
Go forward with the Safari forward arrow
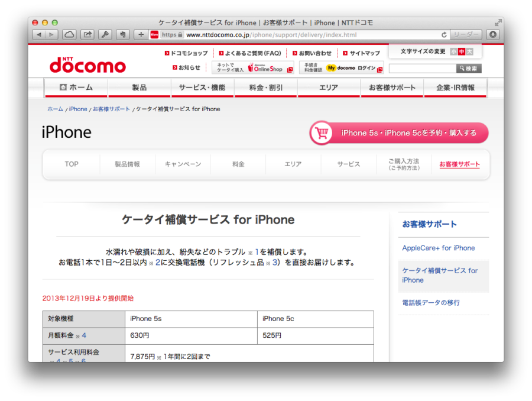51,35
